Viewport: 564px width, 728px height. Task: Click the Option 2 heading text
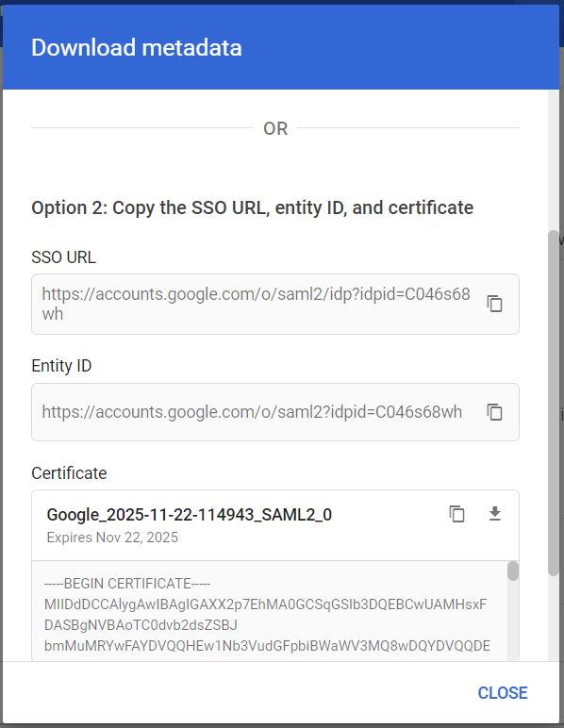point(252,207)
